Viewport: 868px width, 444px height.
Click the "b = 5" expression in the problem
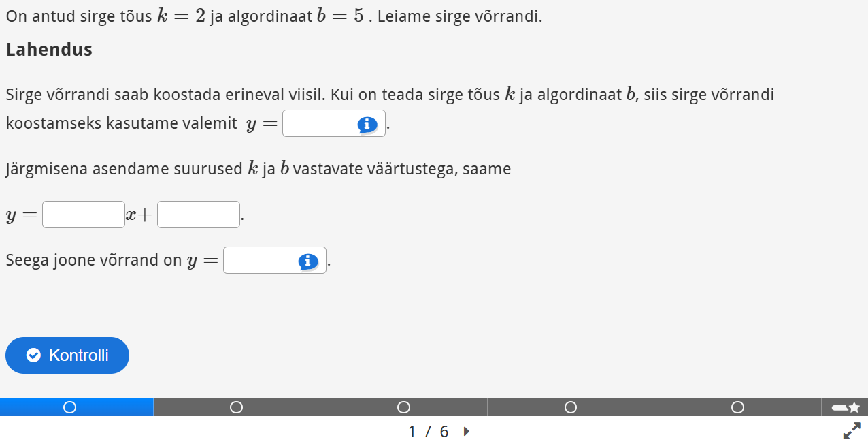click(x=340, y=16)
